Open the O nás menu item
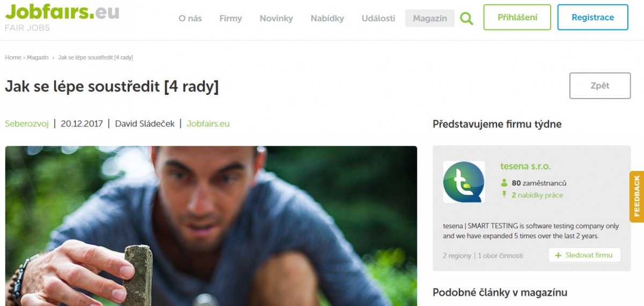The width and height of the screenshot is (644, 306). [x=190, y=18]
